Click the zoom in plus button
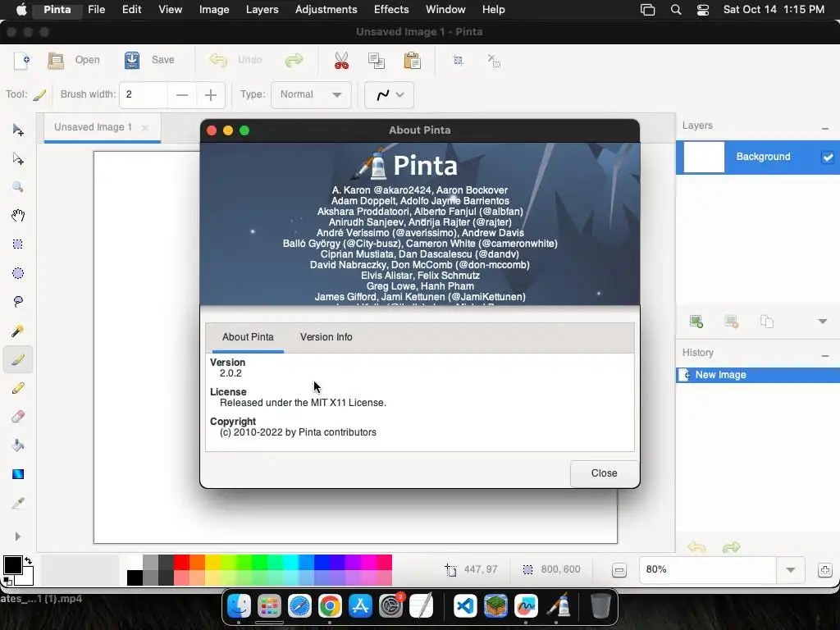Screen dimensions: 840x630 pyautogui.click(x=825, y=570)
